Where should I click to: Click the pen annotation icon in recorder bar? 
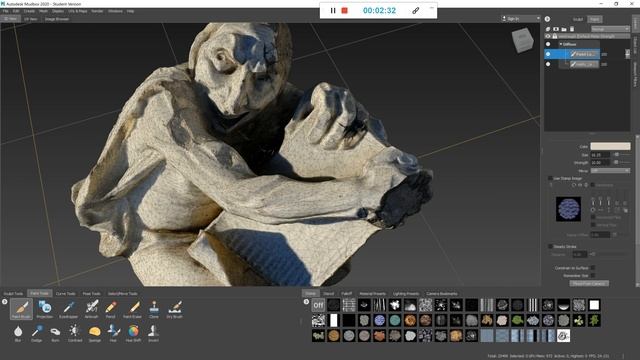pos(416,11)
